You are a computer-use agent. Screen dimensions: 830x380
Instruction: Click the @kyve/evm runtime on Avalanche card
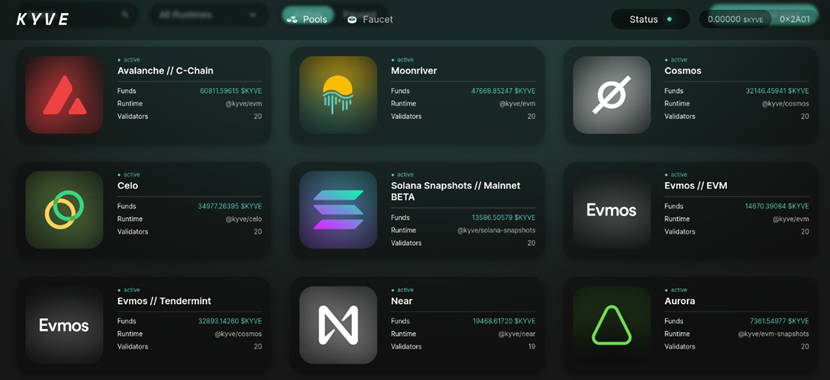pyautogui.click(x=243, y=104)
